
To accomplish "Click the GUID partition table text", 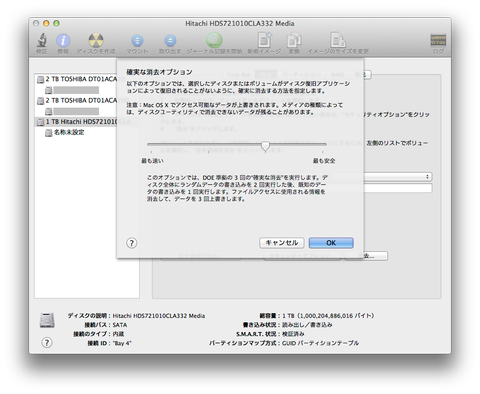I will [320, 343].
